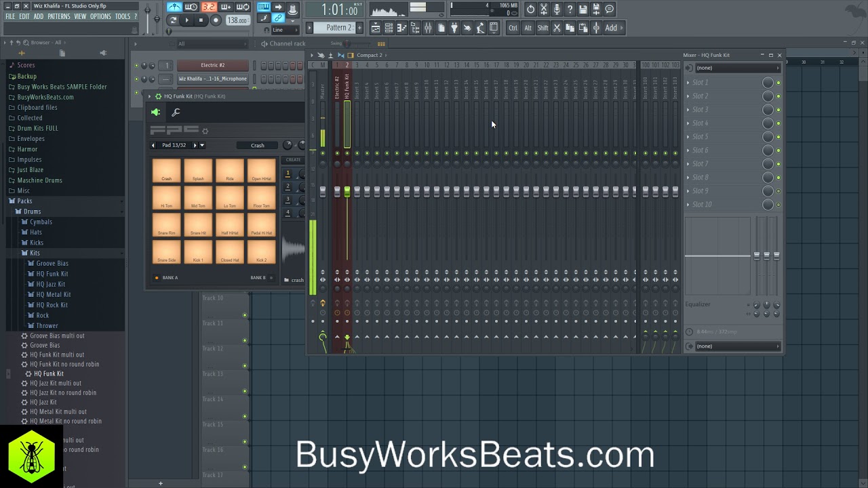This screenshot has width=868, height=488.
Task: Click the wrench settings icon in FPC window
Action: (x=176, y=113)
